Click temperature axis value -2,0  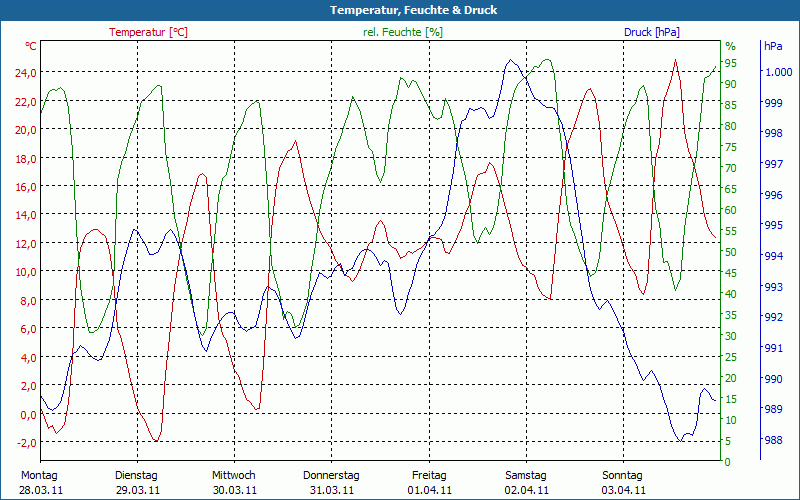click(x=27, y=443)
